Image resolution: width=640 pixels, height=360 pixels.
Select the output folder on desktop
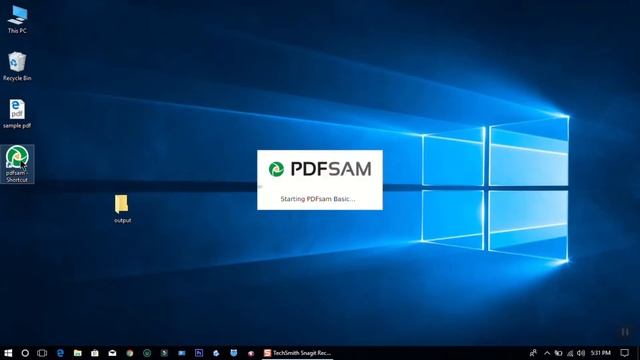pyautogui.click(x=122, y=209)
